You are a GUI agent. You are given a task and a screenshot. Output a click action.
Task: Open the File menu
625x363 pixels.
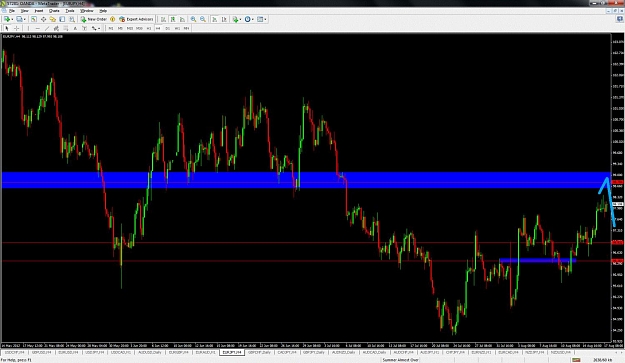[12, 11]
